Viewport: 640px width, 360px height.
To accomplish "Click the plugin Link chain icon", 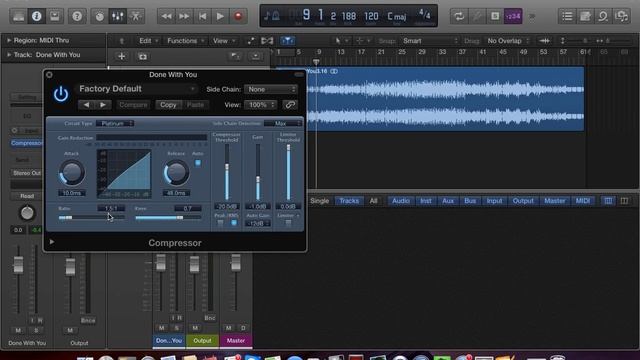I will 290,105.
